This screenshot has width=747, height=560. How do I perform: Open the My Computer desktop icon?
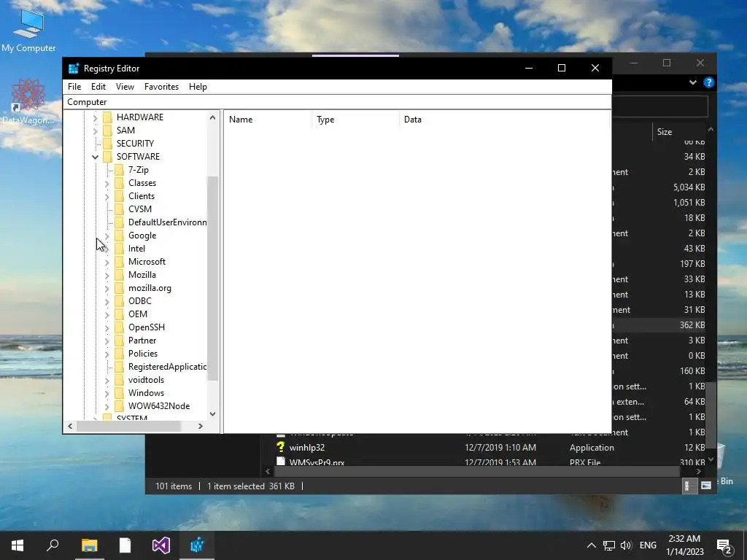28,30
